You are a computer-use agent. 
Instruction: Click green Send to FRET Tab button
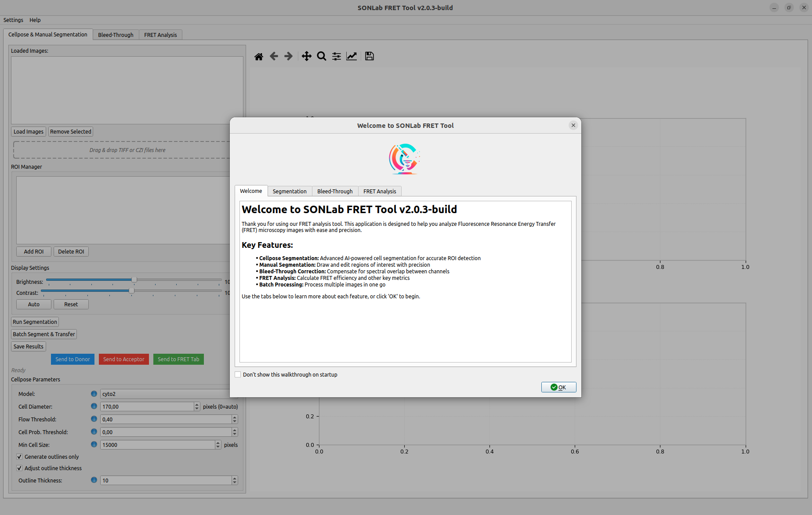tap(178, 359)
